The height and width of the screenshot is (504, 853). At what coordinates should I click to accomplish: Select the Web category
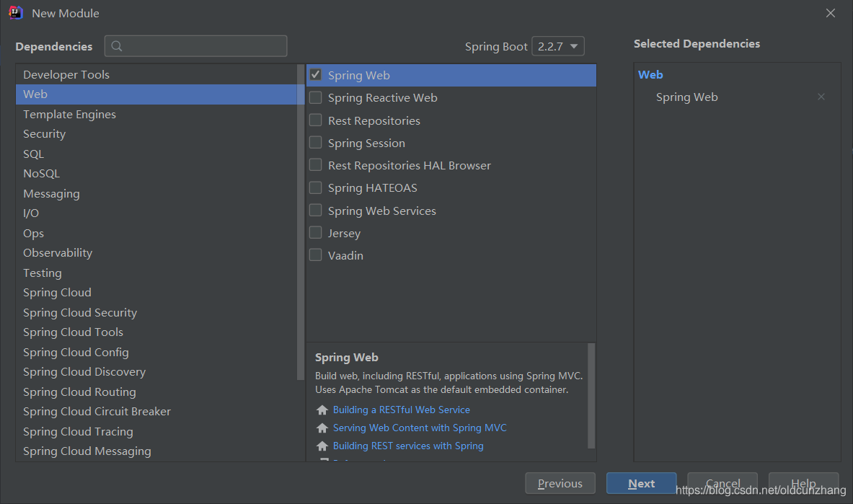click(x=156, y=94)
